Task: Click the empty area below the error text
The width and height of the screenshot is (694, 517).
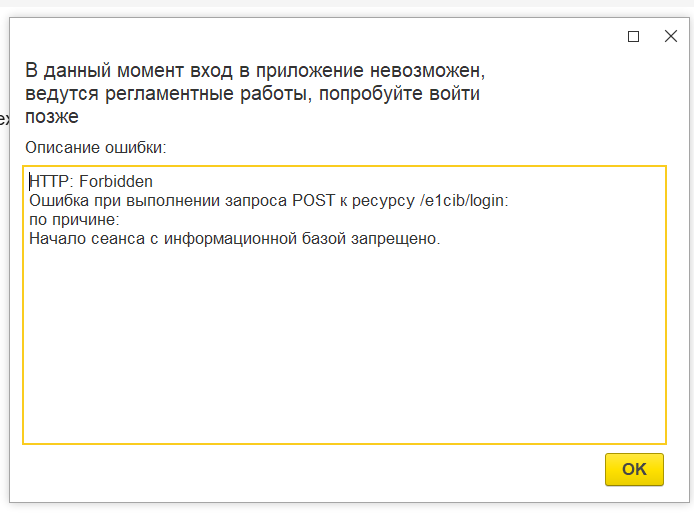Action: [x=345, y=360]
